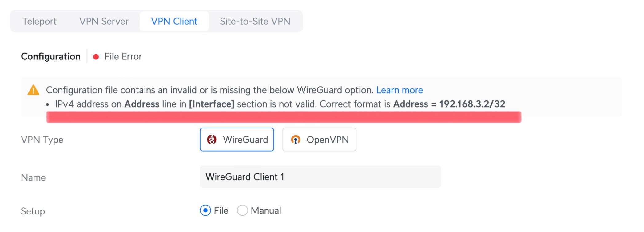Click the bold [Interface] text in the error
The width and height of the screenshot is (644, 232).
click(212, 104)
